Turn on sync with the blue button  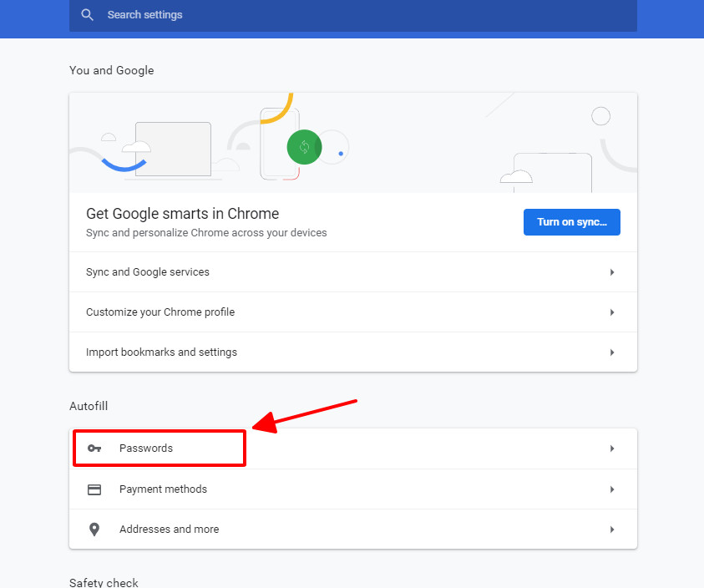(x=571, y=222)
